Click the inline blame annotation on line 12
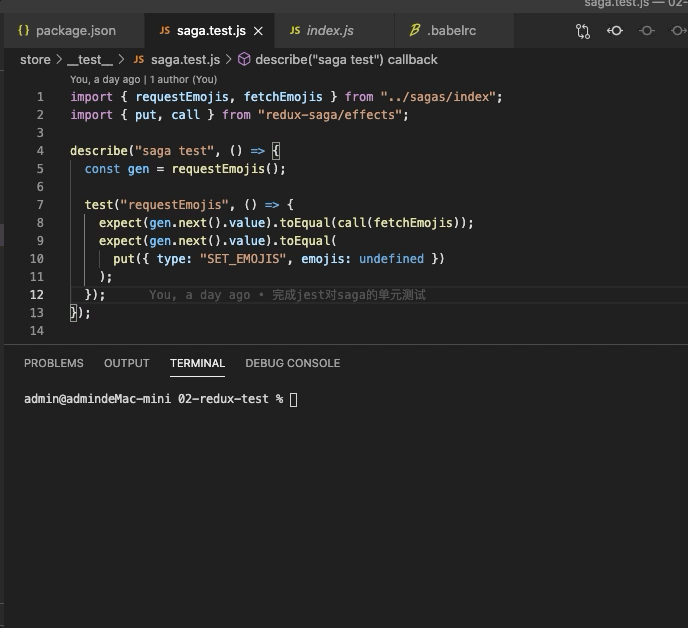688x628 pixels. coord(287,295)
